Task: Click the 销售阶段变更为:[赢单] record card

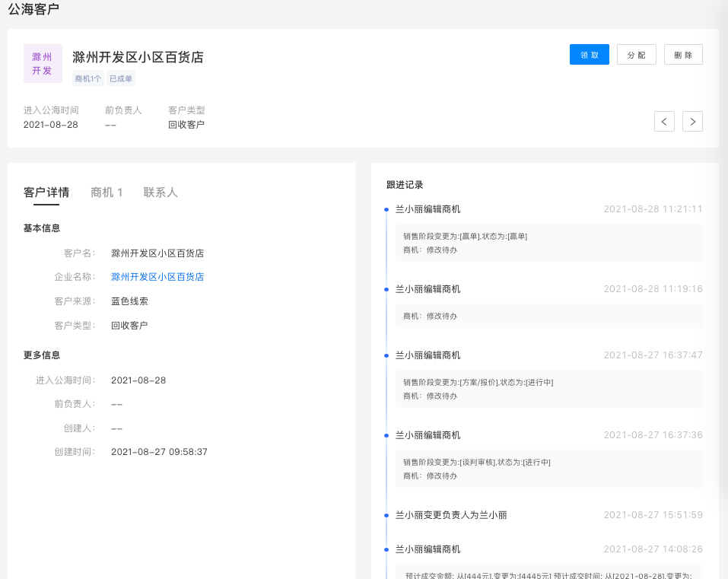Action: [x=548, y=243]
